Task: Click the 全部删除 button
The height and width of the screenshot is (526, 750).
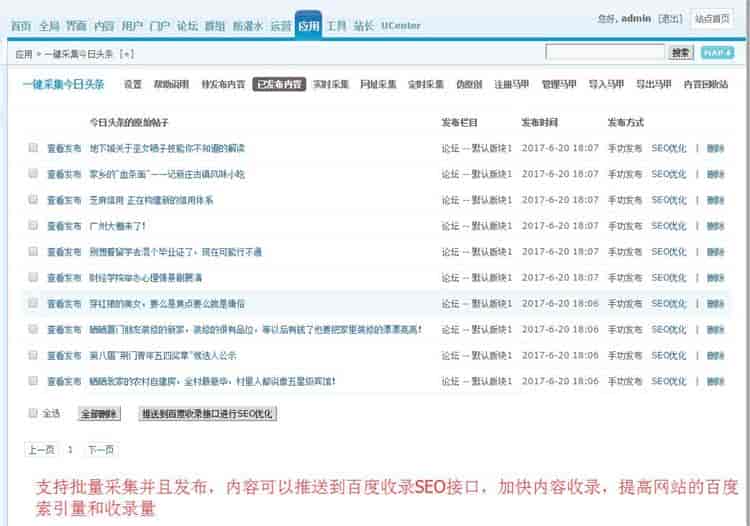Action: [x=99, y=413]
